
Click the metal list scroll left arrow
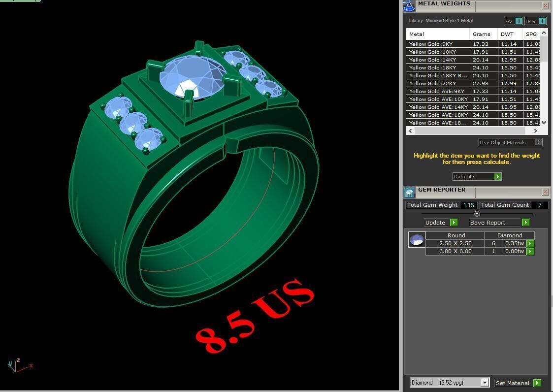point(410,131)
